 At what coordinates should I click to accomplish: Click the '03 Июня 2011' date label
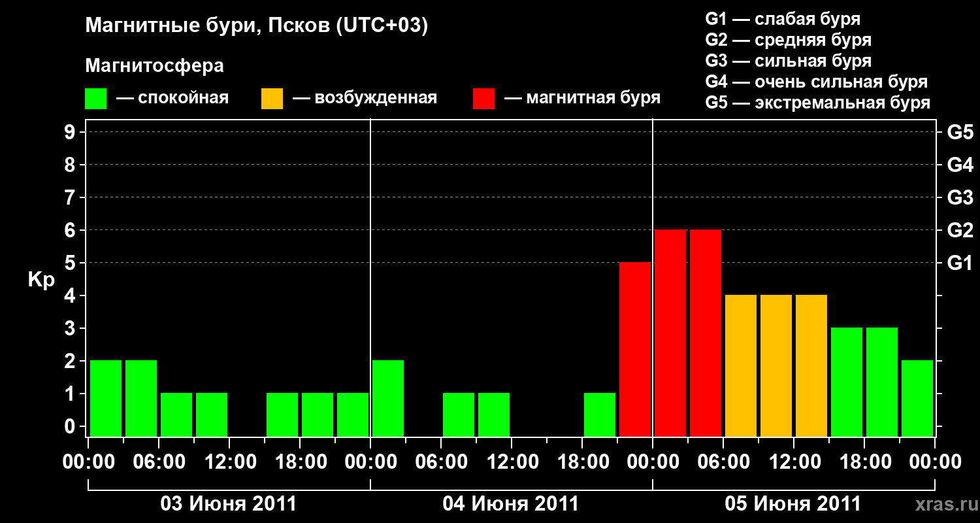pyautogui.click(x=229, y=504)
